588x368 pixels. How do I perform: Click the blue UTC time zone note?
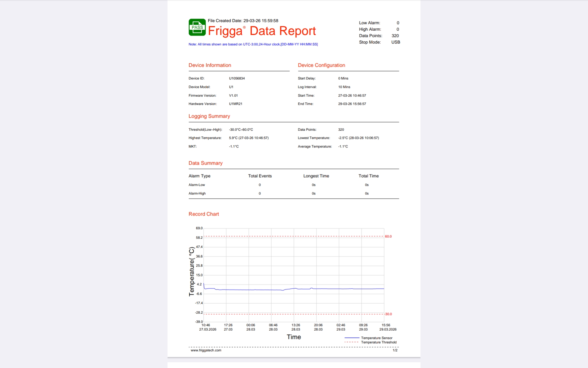tap(253, 44)
